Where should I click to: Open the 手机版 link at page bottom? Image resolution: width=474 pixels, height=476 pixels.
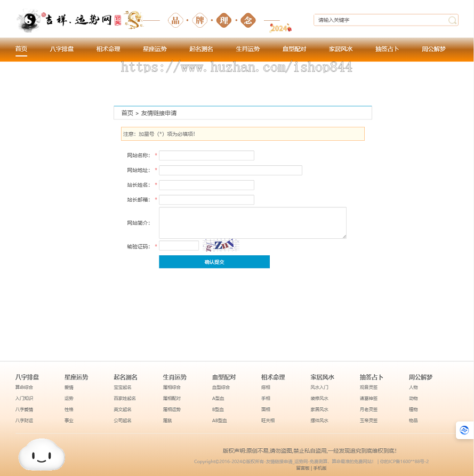pos(320,468)
